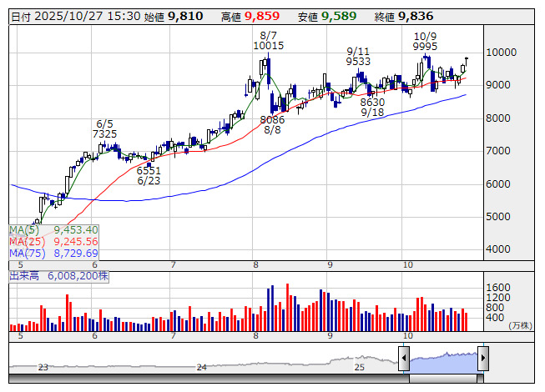This screenshot has width=545, height=392.
Task: Click the blue selected range in navigator
Action: coord(443,363)
